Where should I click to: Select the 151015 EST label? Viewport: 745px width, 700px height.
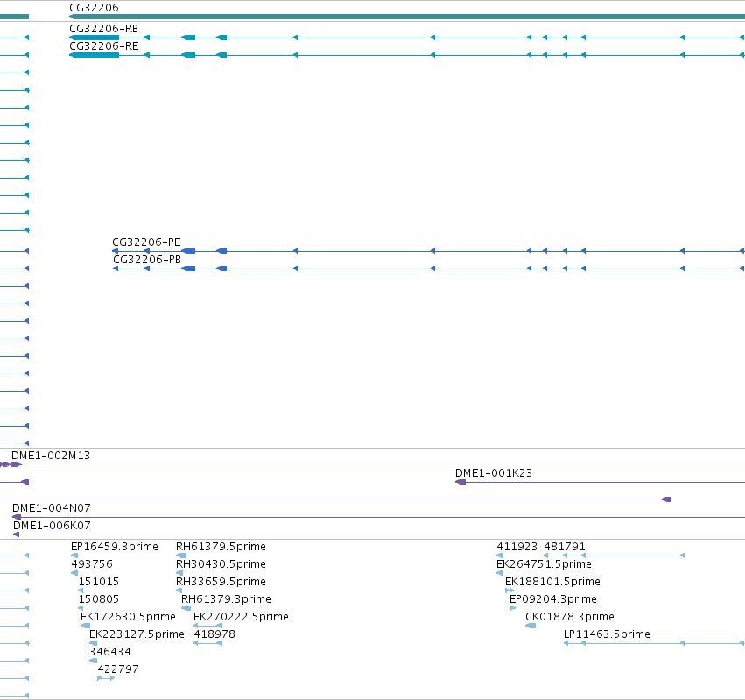(99, 582)
